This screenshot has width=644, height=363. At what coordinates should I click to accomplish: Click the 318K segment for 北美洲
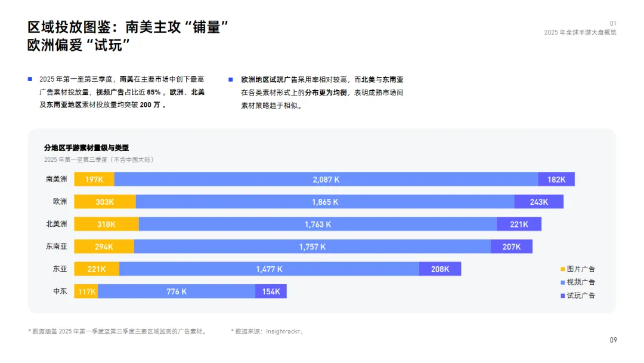106,224
